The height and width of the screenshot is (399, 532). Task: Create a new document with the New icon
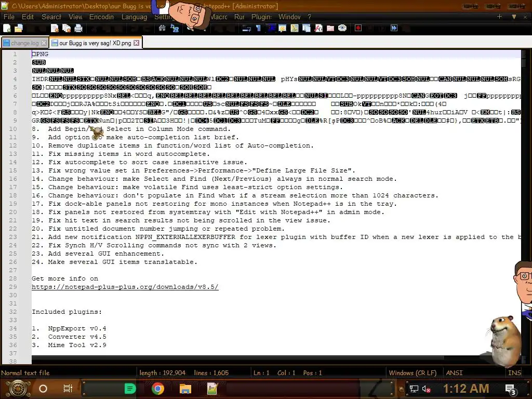click(x=7, y=28)
